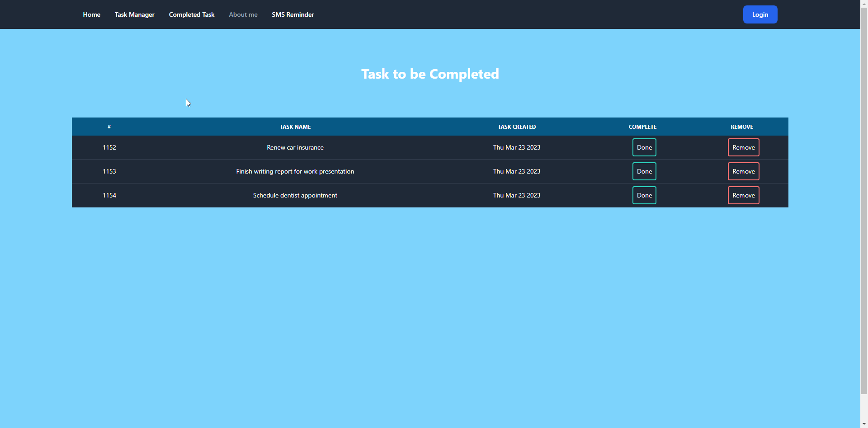Open the Completed Task page
Screen dimensions: 868x428
click(x=191, y=14)
